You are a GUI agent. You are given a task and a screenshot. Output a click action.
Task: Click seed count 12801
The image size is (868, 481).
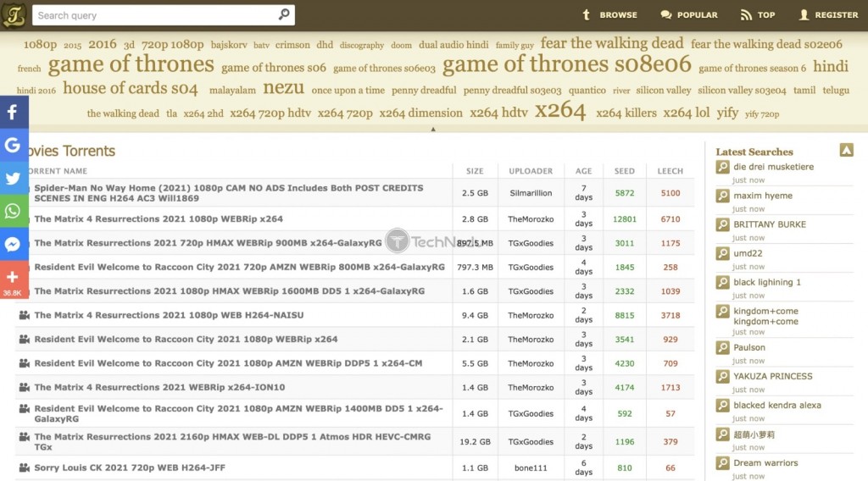pos(625,219)
